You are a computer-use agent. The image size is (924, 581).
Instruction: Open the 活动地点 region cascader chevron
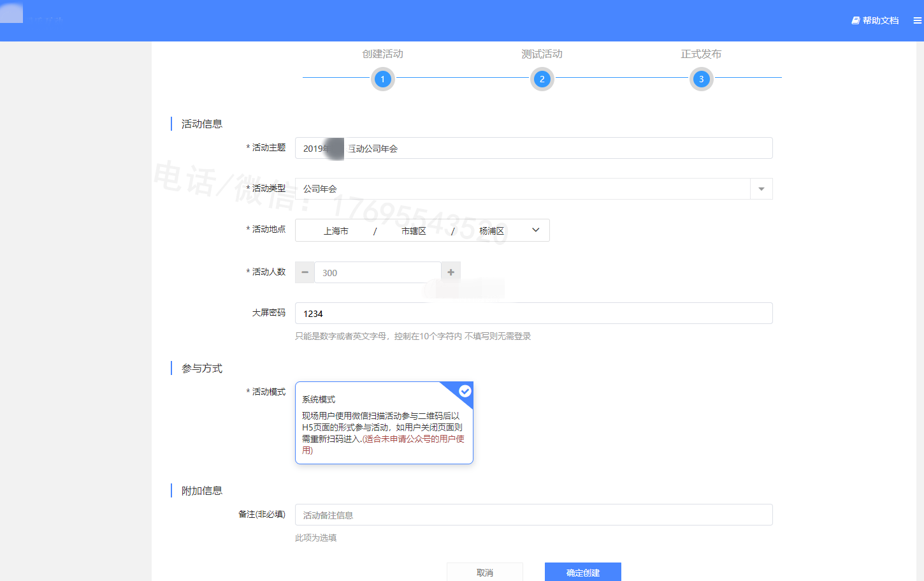pos(535,230)
